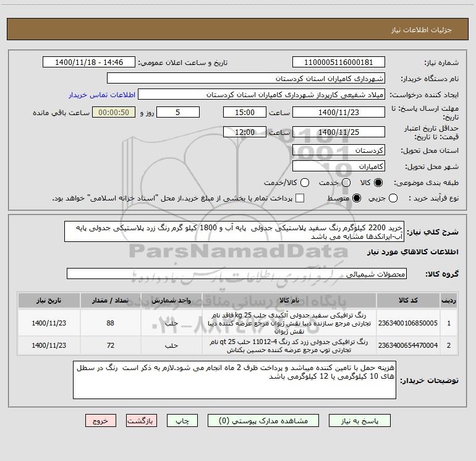Open مشاهده مدارک پیوستی (0) button
The height and width of the screenshot is (461, 476).
tap(263, 421)
